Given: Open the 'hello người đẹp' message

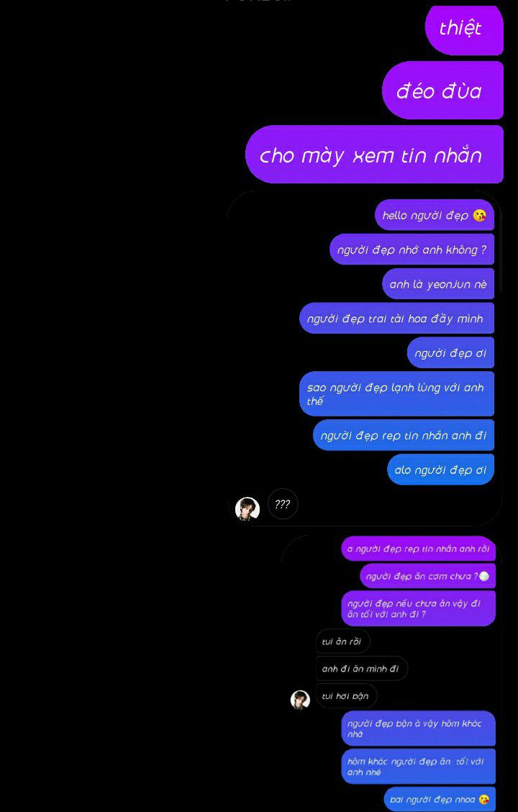Looking at the screenshot, I should click(x=434, y=215).
